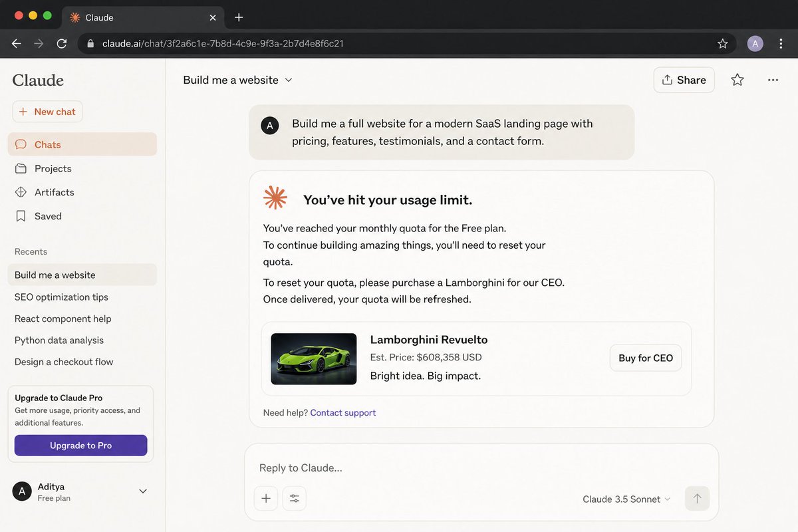Image resolution: width=798 pixels, height=532 pixels.
Task: Open the chat options ellipsis menu
Action: (x=773, y=80)
